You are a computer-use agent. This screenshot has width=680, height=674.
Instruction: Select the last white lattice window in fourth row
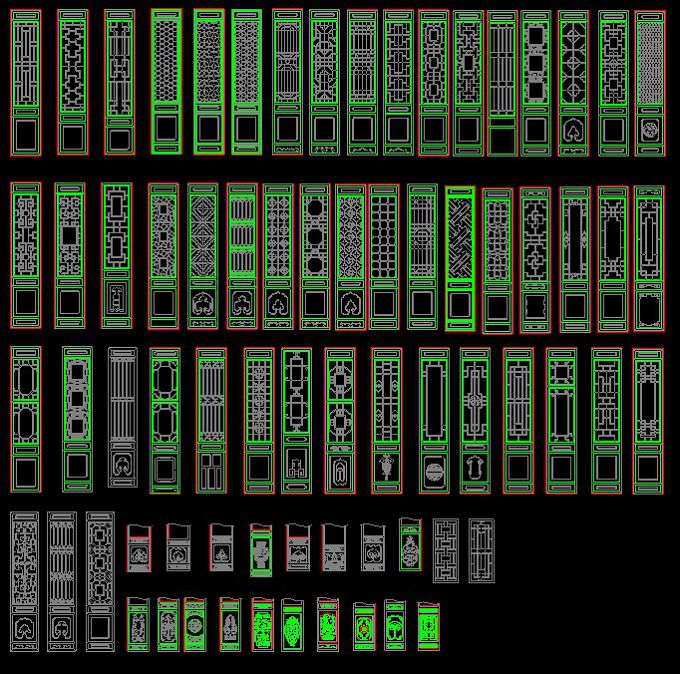482,549
